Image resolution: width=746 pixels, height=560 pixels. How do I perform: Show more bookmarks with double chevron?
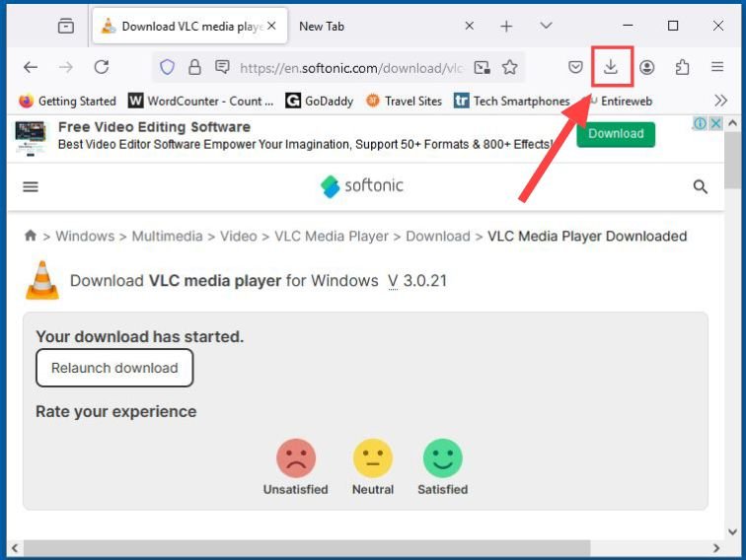pos(720,101)
